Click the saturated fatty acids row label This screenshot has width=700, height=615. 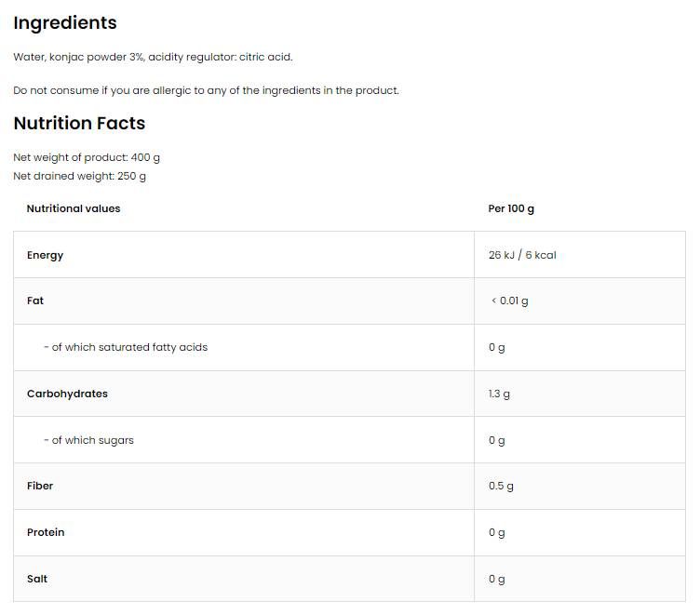125,347
